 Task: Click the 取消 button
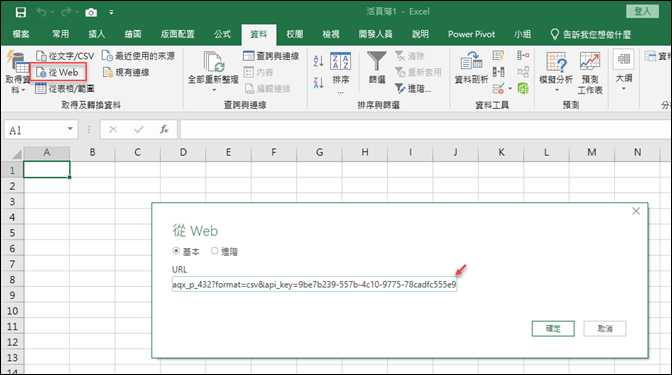605,329
